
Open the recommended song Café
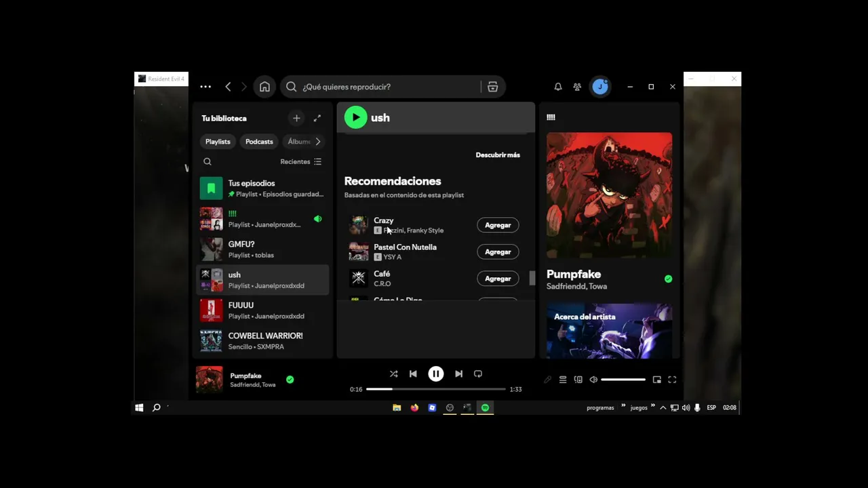pos(382,274)
